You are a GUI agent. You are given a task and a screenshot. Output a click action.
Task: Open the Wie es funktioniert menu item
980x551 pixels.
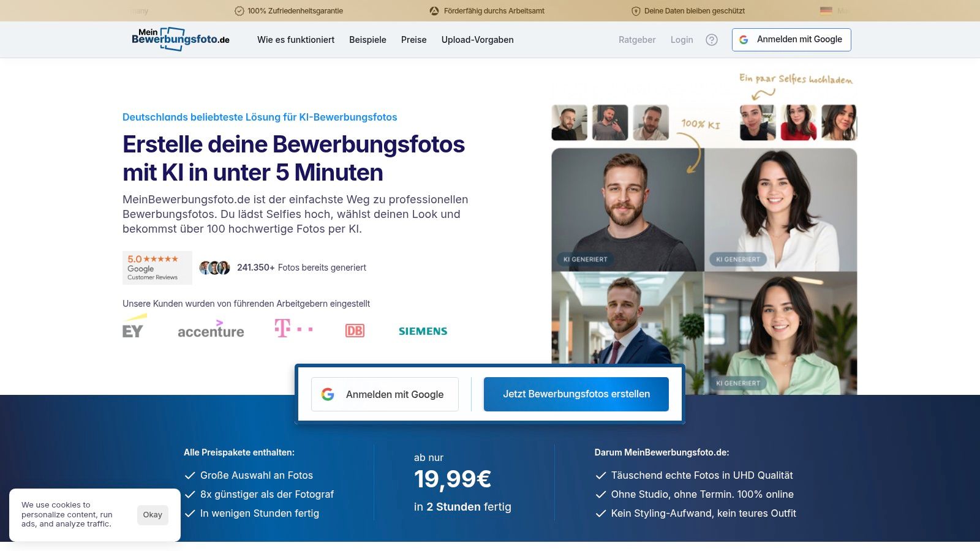pyautogui.click(x=296, y=39)
